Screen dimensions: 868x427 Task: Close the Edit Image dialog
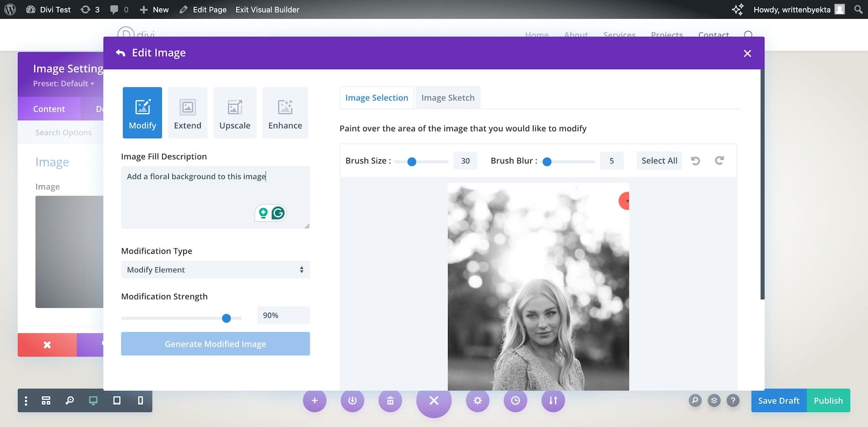point(747,54)
